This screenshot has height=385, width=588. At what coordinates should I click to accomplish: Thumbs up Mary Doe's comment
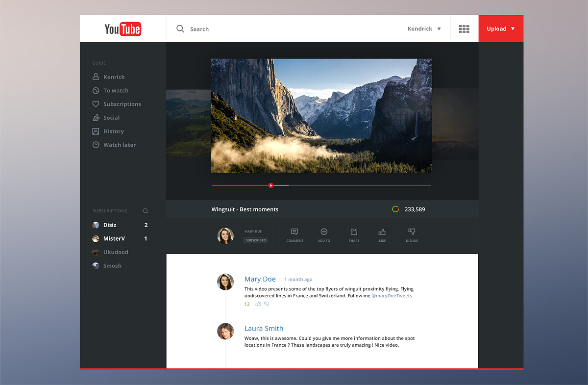(258, 304)
